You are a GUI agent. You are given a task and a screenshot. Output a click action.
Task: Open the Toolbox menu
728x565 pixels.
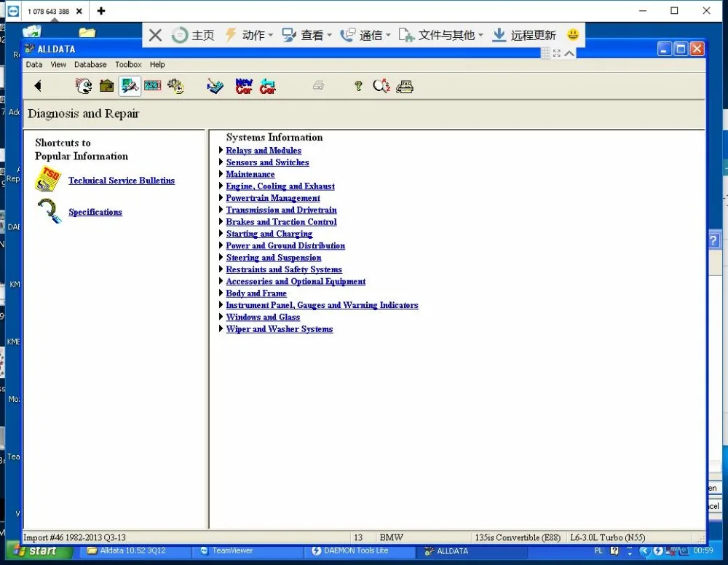128,65
